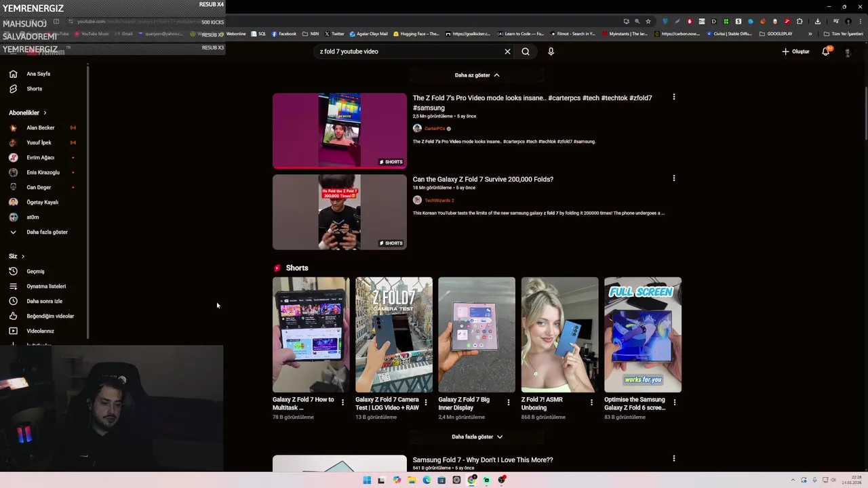Open Enis Kirazoglu subscription channel
The width and height of the screenshot is (868, 488).
pos(42,172)
